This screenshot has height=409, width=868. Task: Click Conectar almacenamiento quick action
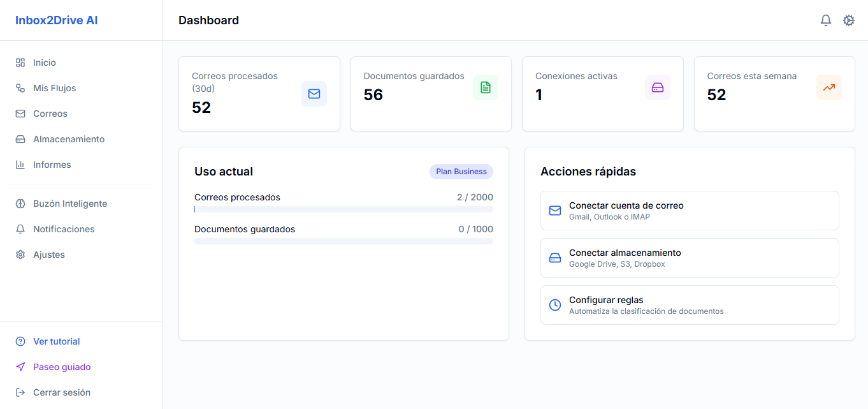(689, 258)
